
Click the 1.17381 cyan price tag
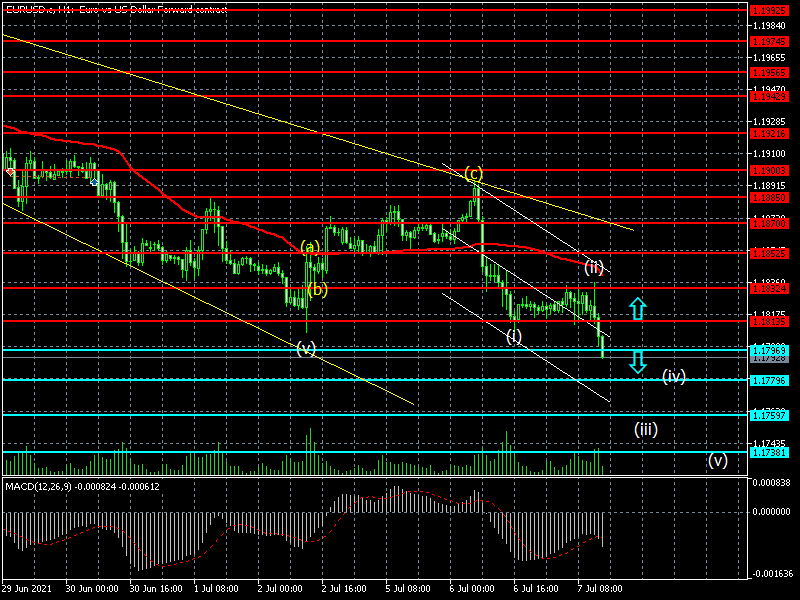click(x=769, y=452)
